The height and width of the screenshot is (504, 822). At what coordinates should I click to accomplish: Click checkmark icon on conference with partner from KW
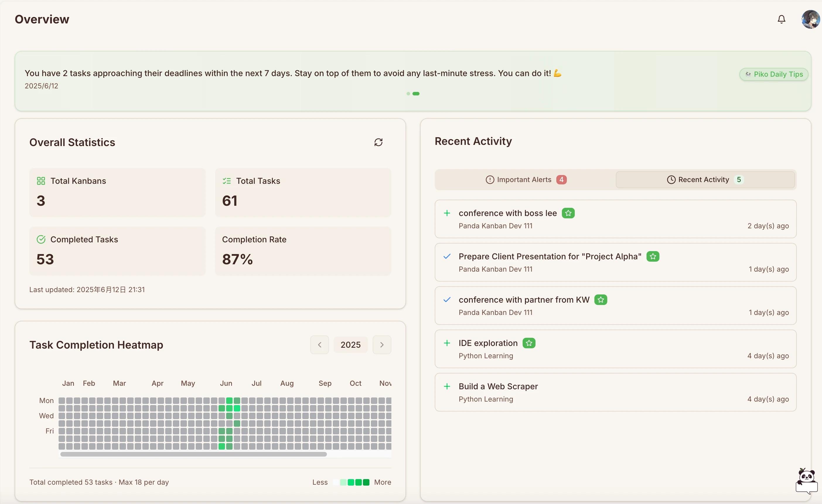pos(447,300)
